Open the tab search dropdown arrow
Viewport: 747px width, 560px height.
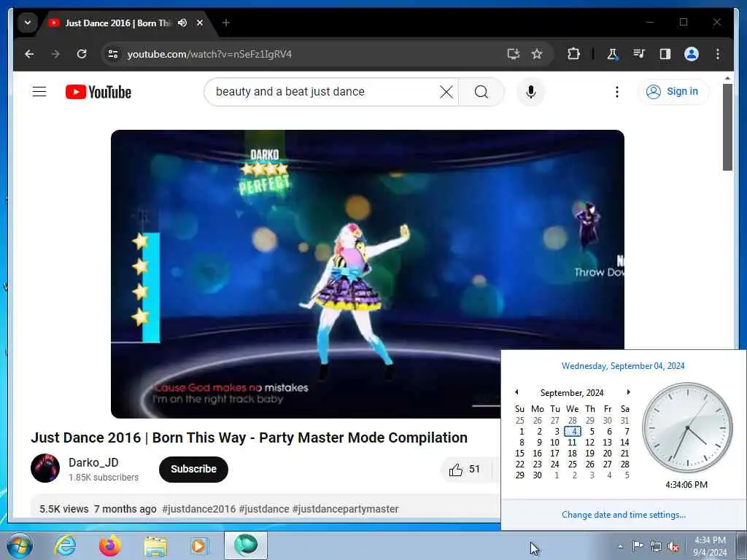click(x=28, y=23)
